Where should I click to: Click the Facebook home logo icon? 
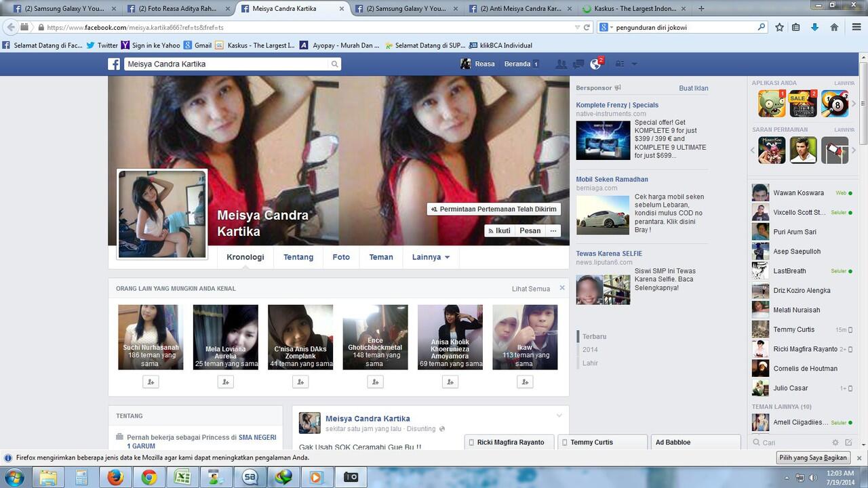point(114,63)
